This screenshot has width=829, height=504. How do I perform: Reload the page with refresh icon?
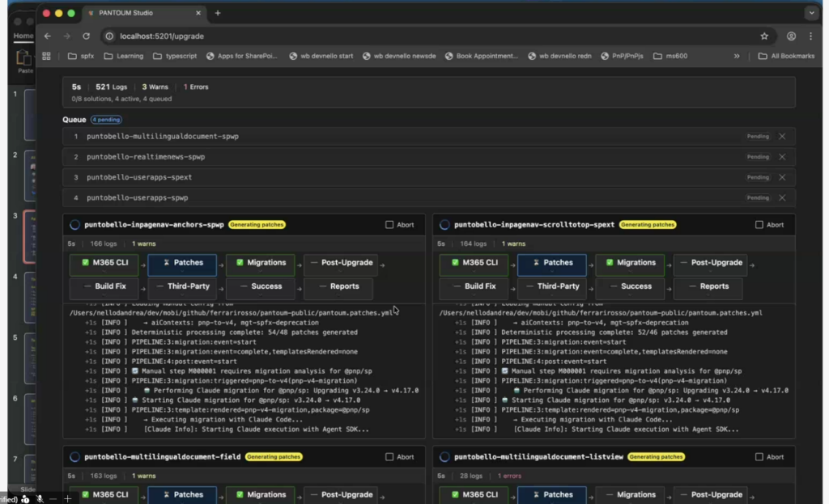[x=87, y=36]
